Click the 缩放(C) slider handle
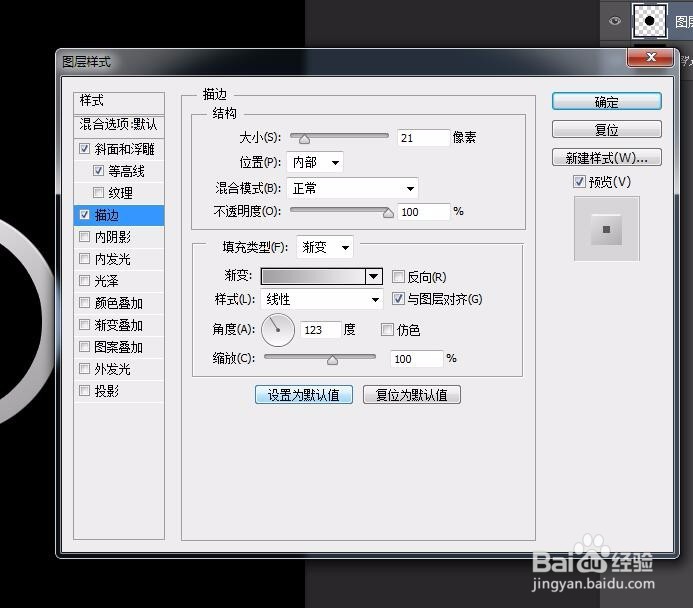 [x=332, y=361]
